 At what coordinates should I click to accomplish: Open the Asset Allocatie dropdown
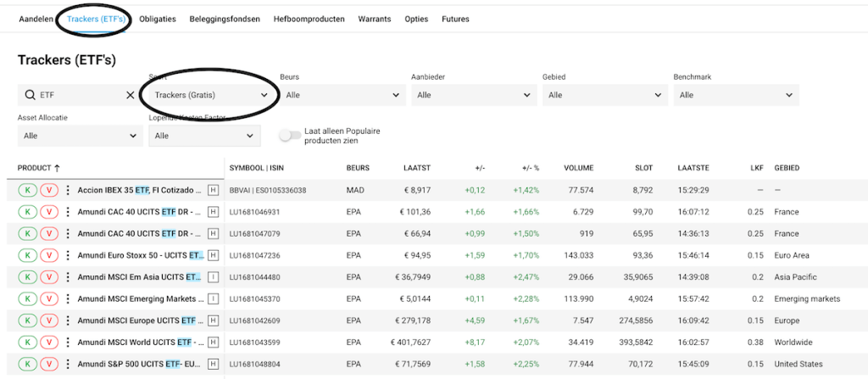pos(79,136)
